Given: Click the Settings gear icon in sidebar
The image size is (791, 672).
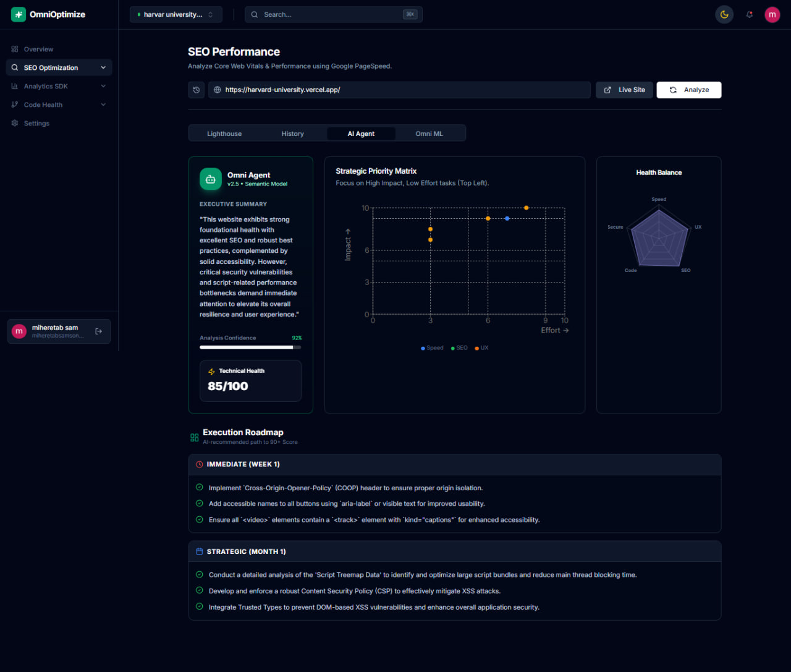Looking at the screenshot, I should click(15, 123).
